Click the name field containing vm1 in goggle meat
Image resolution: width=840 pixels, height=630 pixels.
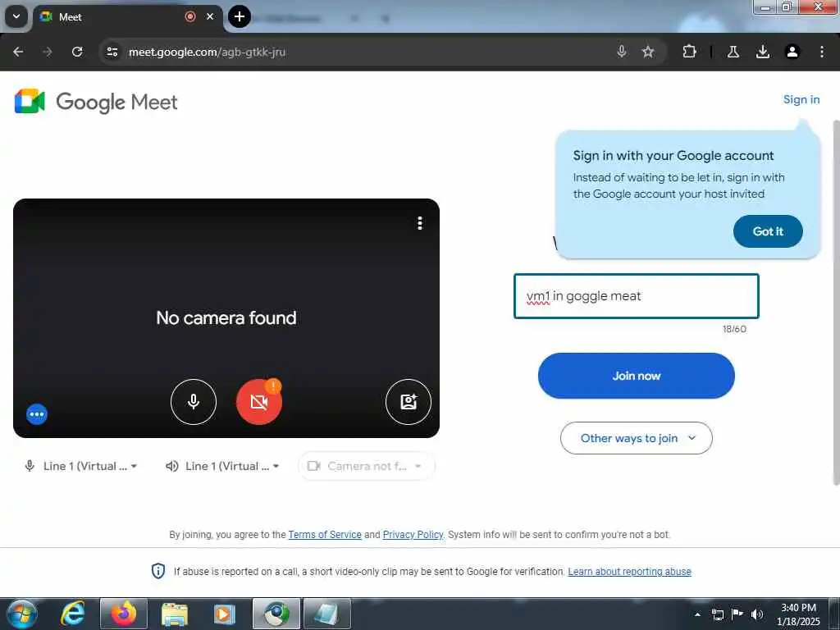click(637, 296)
